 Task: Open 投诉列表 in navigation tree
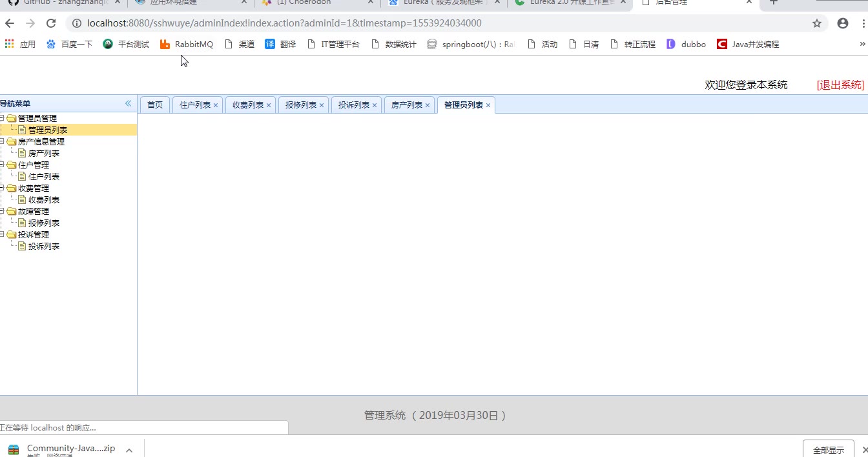[44, 246]
